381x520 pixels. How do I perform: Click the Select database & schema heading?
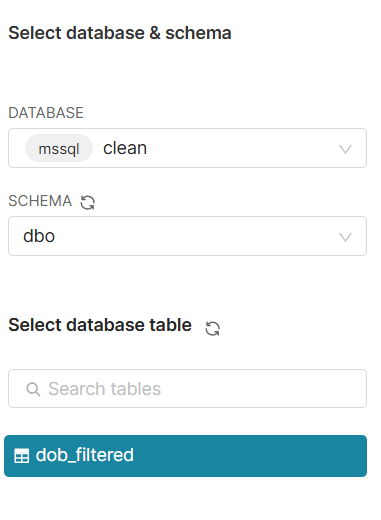coord(120,33)
